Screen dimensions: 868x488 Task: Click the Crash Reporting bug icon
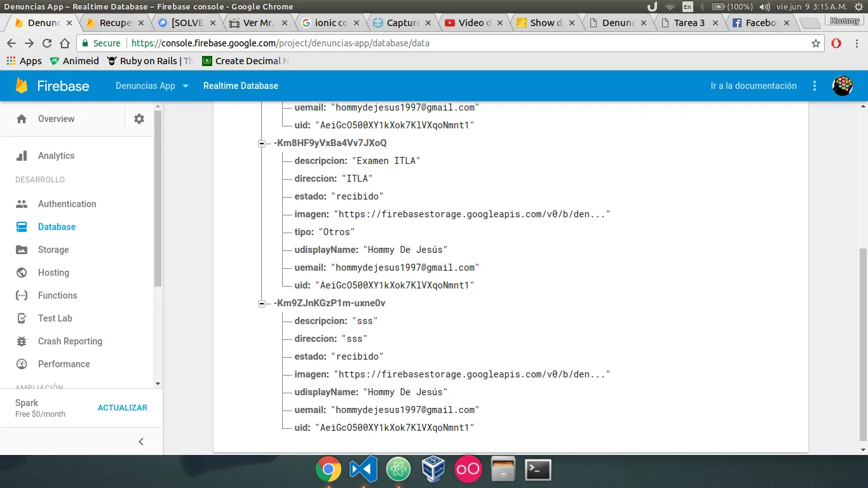(x=22, y=341)
